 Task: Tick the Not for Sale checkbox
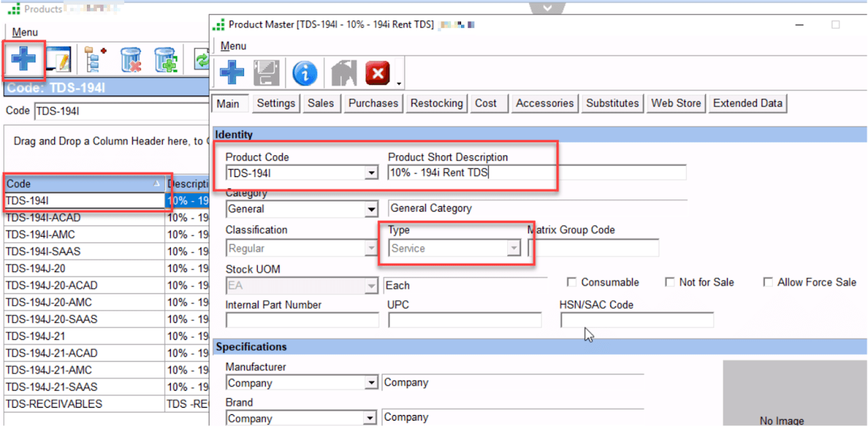click(670, 282)
